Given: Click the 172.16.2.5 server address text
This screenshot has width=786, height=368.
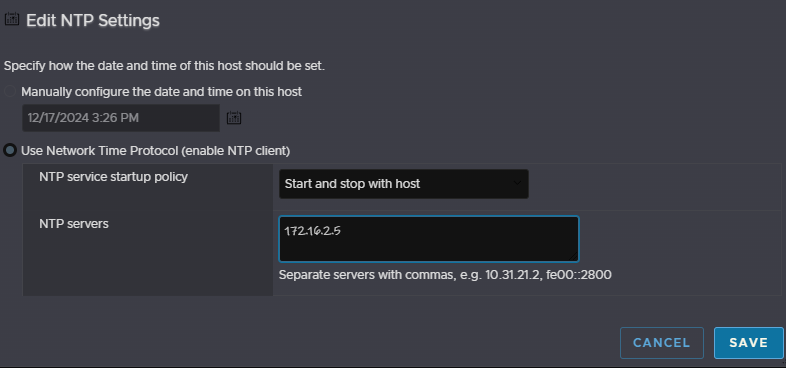Looking at the screenshot, I should pyautogui.click(x=313, y=231).
